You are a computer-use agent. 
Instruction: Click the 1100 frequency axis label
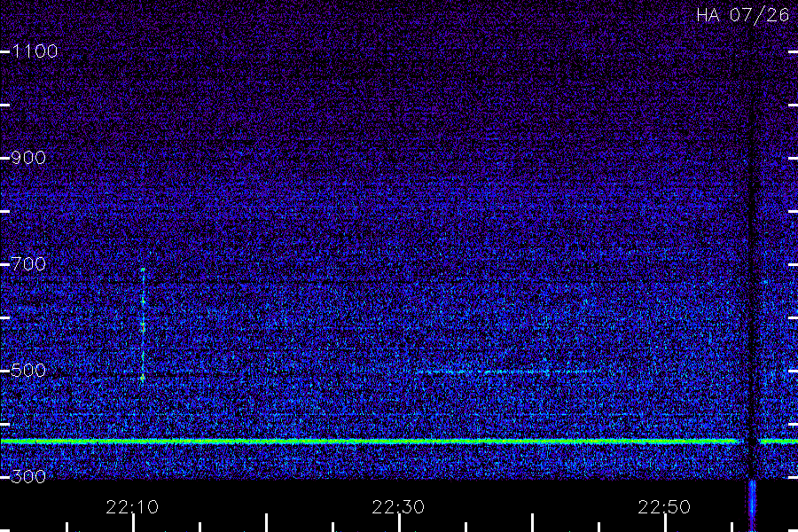[35, 51]
